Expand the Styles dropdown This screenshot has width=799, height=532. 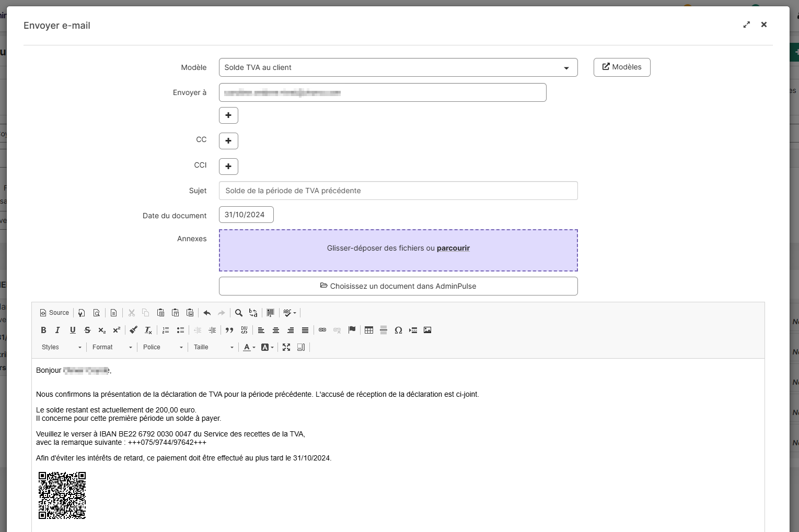[61, 347]
